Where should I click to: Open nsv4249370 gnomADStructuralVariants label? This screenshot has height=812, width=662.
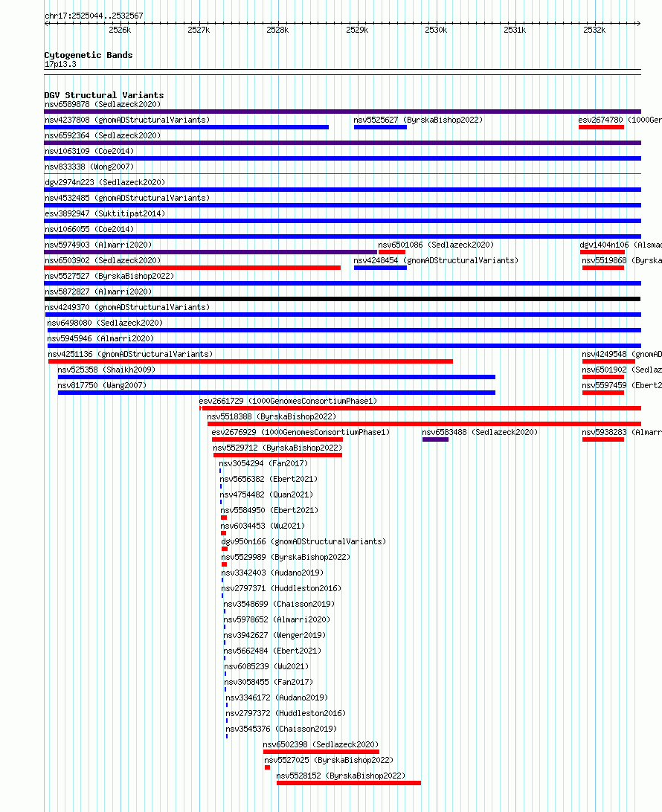click(x=127, y=307)
